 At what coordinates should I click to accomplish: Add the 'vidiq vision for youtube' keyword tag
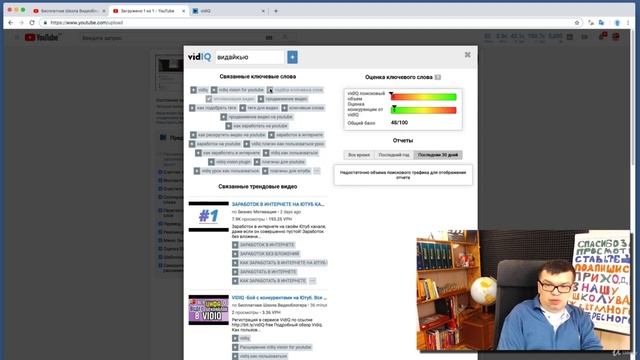[x=214, y=90]
